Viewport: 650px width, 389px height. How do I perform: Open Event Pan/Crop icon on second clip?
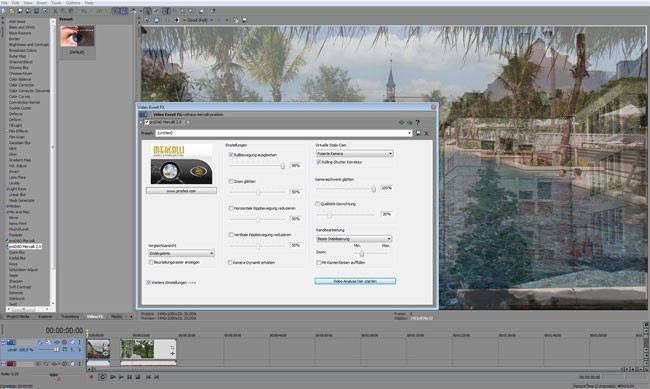[172, 348]
